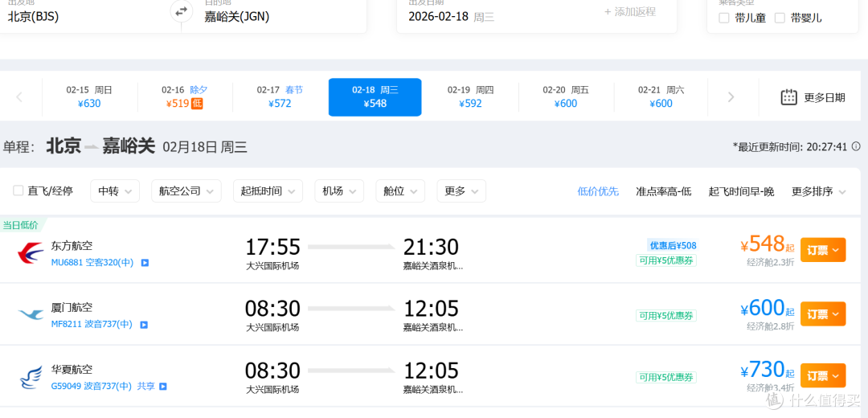Select date 02-16 除夕 ¥519
The height and width of the screenshot is (418, 868).
click(x=185, y=97)
